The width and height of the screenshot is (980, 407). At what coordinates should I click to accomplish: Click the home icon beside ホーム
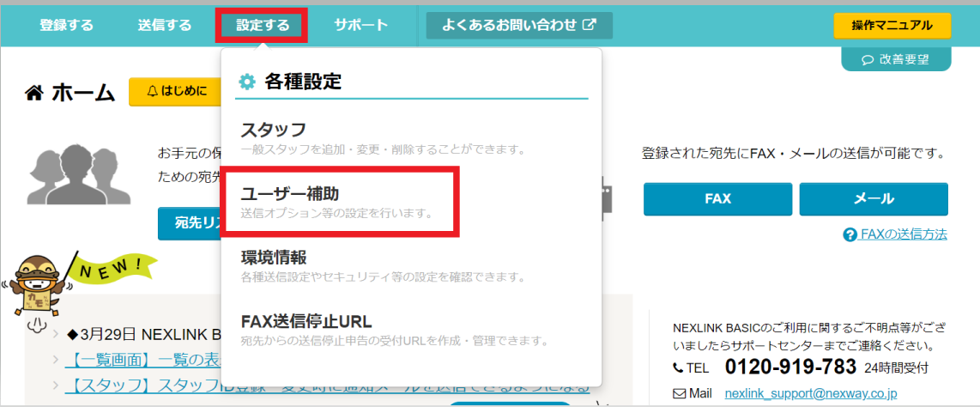tap(33, 93)
